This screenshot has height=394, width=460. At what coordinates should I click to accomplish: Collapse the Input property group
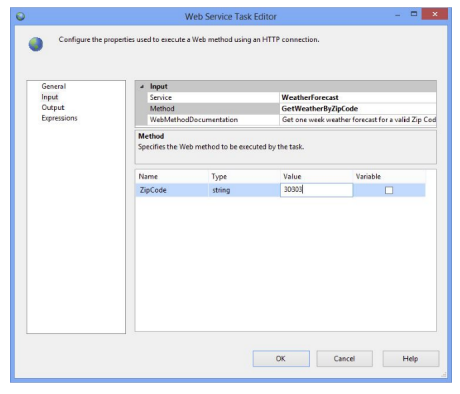[142, 87]
